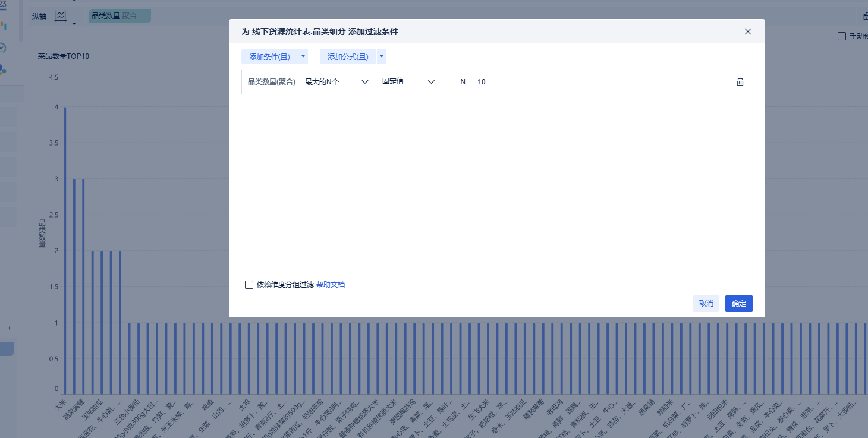Click the partially visible icon at top-right corner
The image size is (868, 438).
865,16
